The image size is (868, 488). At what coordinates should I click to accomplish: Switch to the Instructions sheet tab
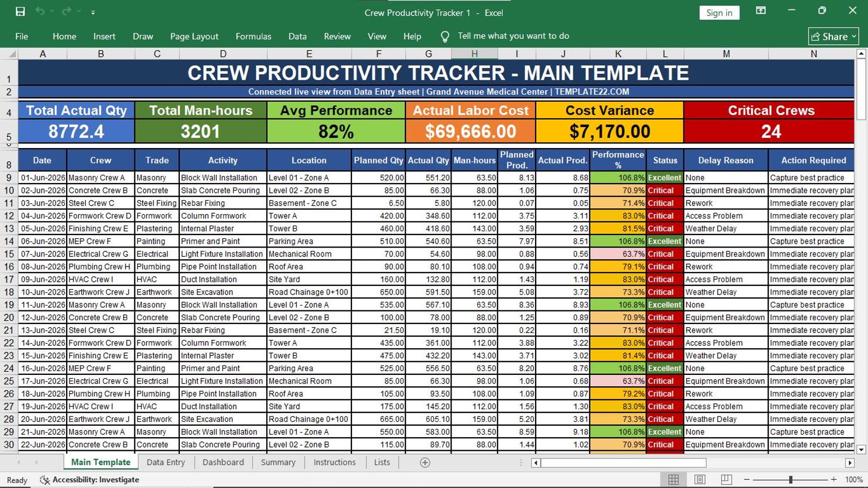point(335,462)
